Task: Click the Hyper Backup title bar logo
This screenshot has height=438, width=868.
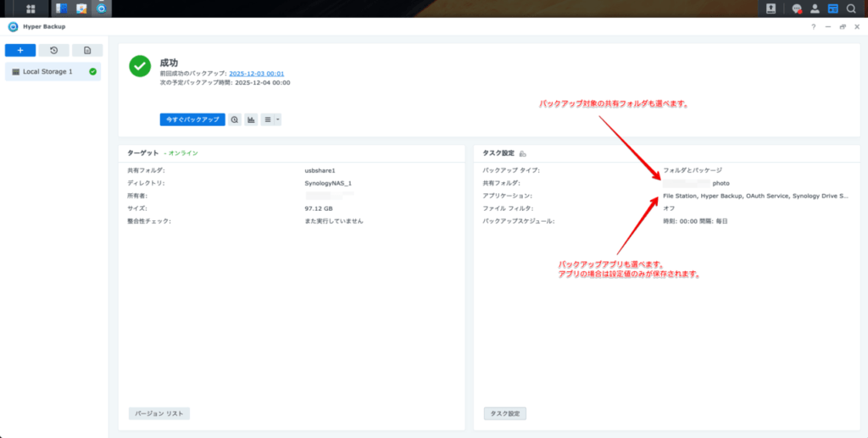Action: coord(13,26)
